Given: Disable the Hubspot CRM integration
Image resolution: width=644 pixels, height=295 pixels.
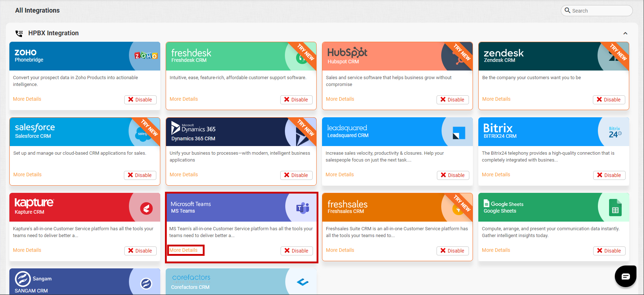Looking at the screenshot, I should [453, 100].
